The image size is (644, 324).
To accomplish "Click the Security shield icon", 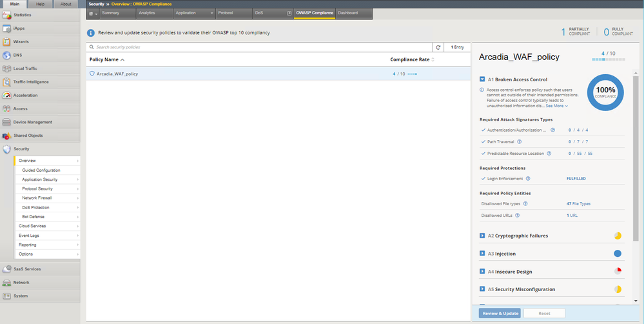I will [x=6, y=149].
